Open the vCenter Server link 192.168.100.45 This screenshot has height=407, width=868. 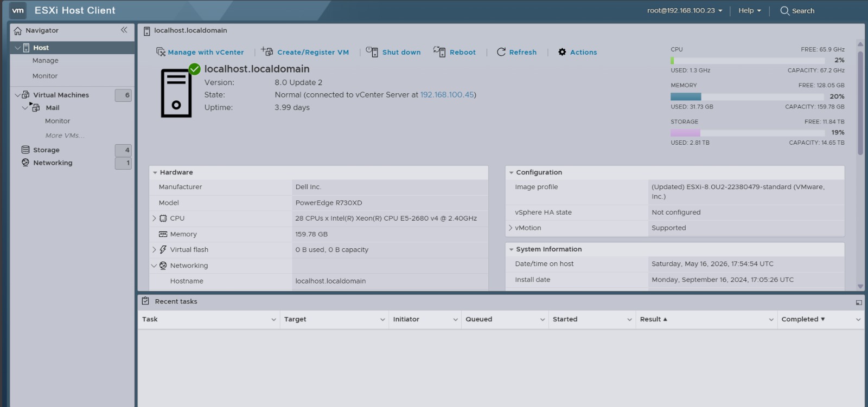point(447,95)
